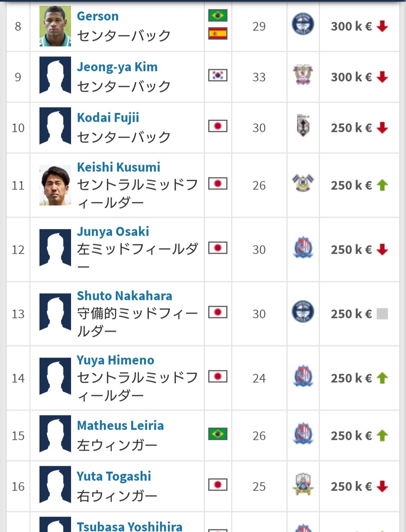The height and width of the screenshot is (532, 406).
Task: Click South Korea flag beside Jeong-ya Kim
Action: tap(218, 75)
